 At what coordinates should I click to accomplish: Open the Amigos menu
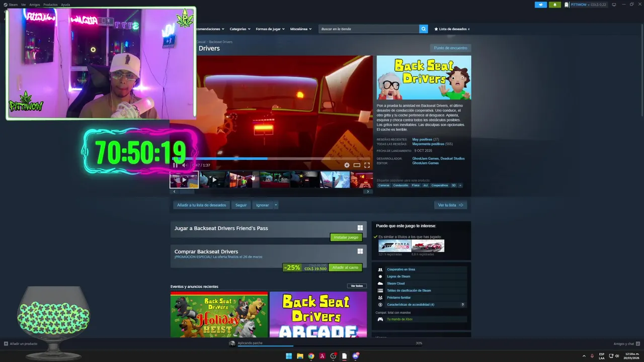[35, 5]
